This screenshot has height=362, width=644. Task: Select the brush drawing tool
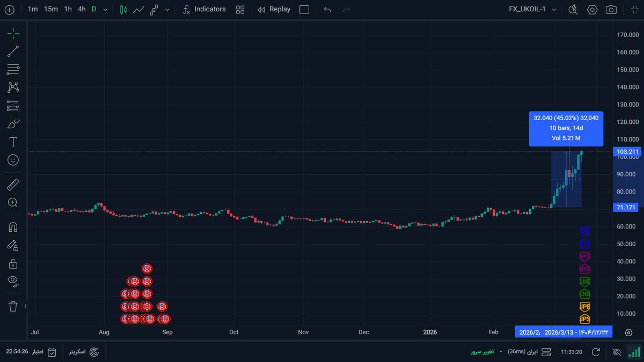pyautogui.click(x=13, y=124)
